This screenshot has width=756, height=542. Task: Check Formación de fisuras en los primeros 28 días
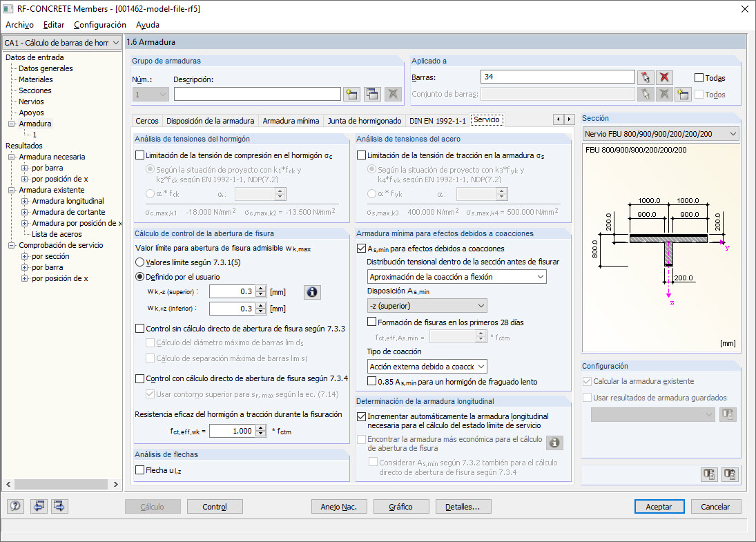tap(371, 322)
